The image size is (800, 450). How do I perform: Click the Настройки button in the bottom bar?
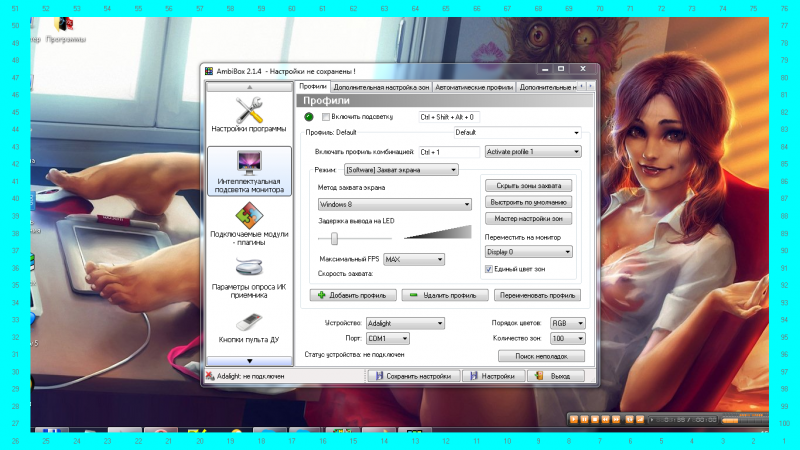click(x=493, y=376)
